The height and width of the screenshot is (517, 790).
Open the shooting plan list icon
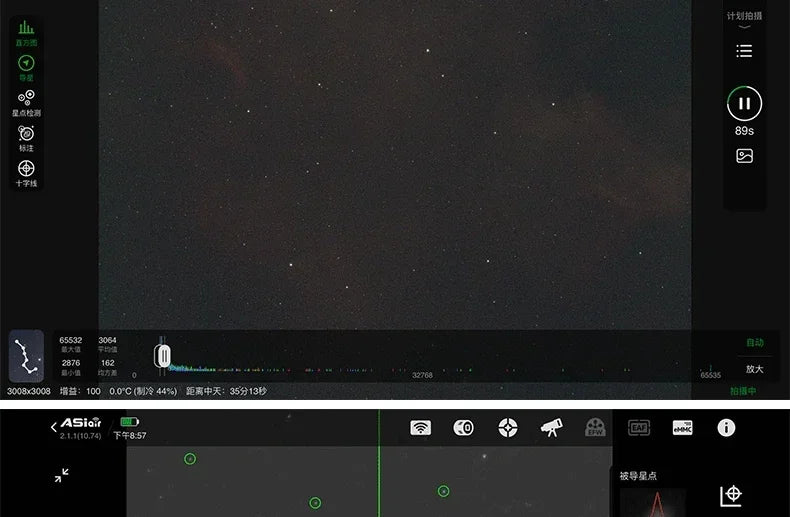(x=744, y=51)
